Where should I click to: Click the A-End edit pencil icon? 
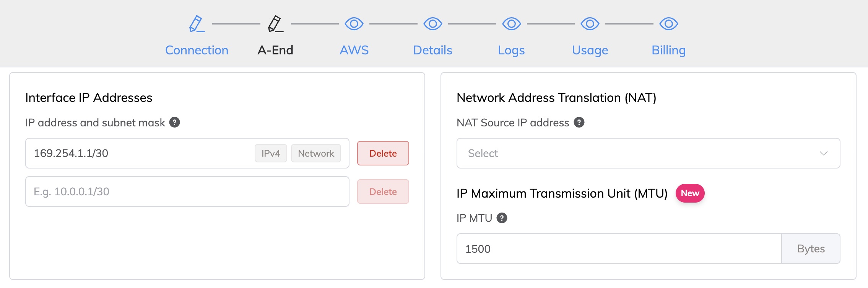point(275,24)
